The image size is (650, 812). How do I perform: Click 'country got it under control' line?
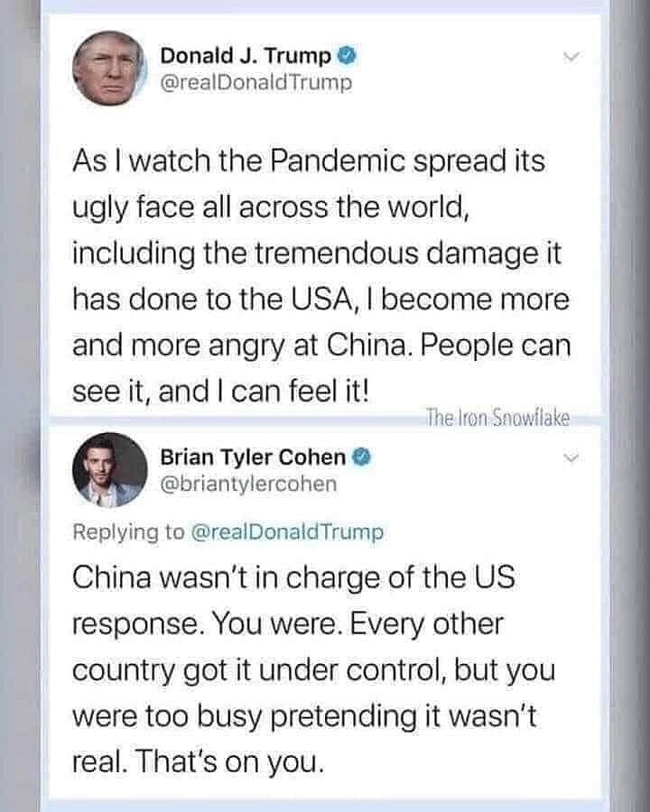tap(313, 670)
